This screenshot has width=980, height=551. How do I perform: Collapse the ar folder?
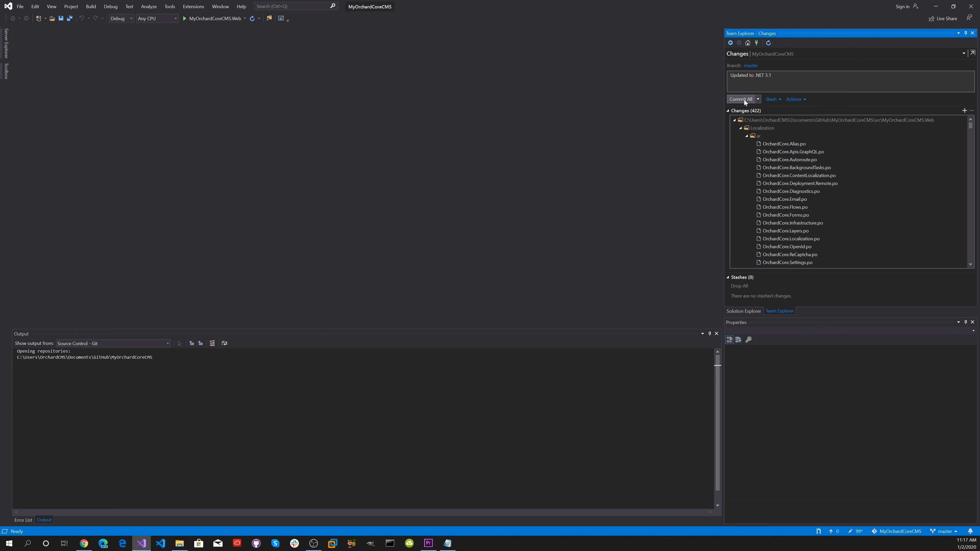pos(747,136)
